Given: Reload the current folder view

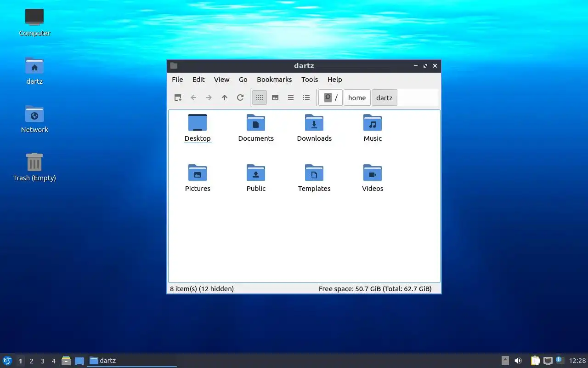Looking at the screenshot, I should tap(240, 98).
